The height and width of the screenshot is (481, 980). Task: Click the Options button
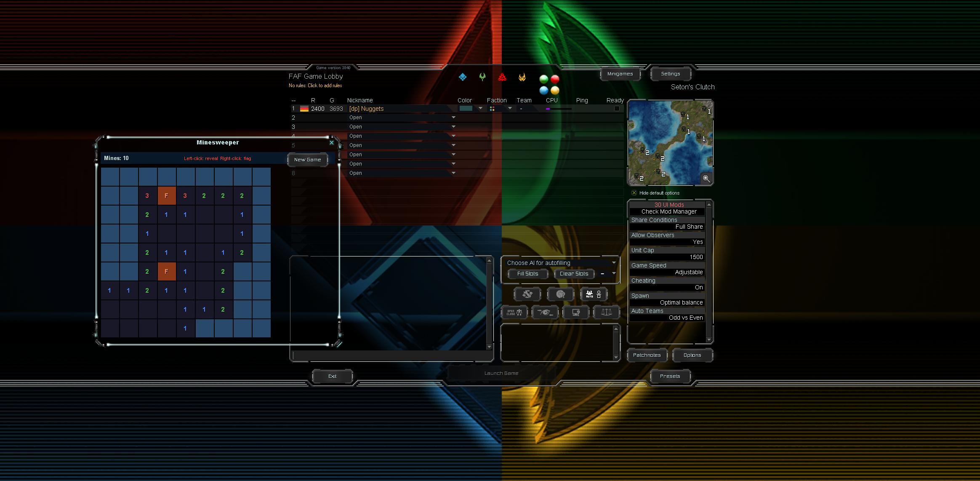pos(692,355)
